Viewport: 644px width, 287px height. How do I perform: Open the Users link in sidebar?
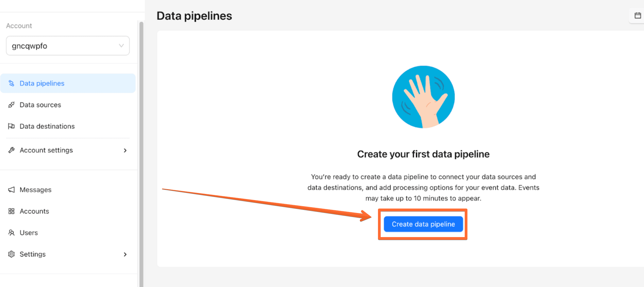[x=29, y=233]
